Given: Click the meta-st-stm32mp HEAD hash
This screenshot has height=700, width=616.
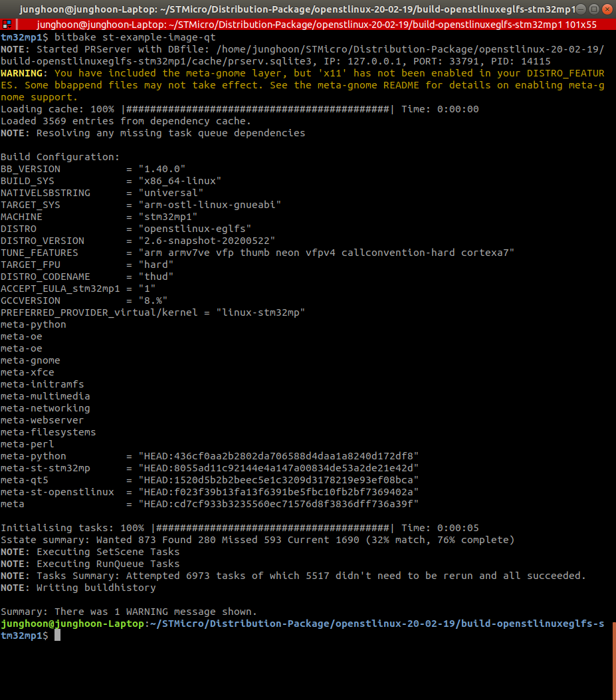Looking at the screenshot, I should 278,468.
